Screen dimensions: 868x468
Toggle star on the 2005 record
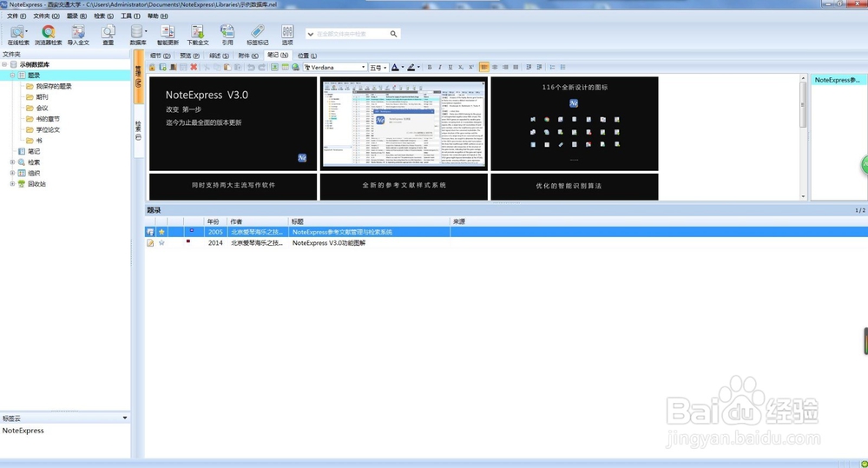click(x=161, y=232)
